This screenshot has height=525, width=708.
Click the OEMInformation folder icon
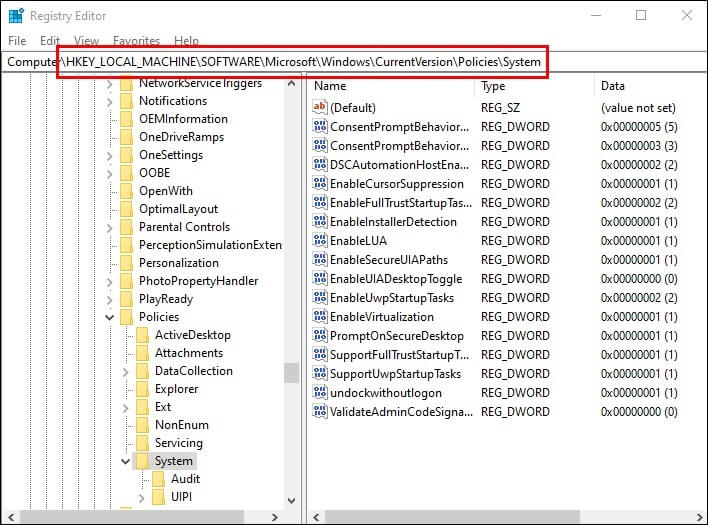pyautogui.click(x=127, y=119)
